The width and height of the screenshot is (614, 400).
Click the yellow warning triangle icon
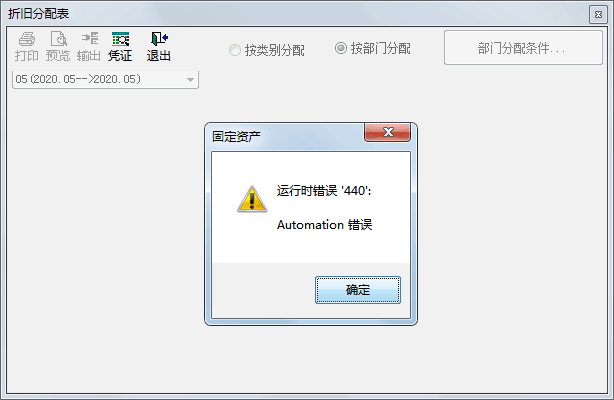pos(252,199)
